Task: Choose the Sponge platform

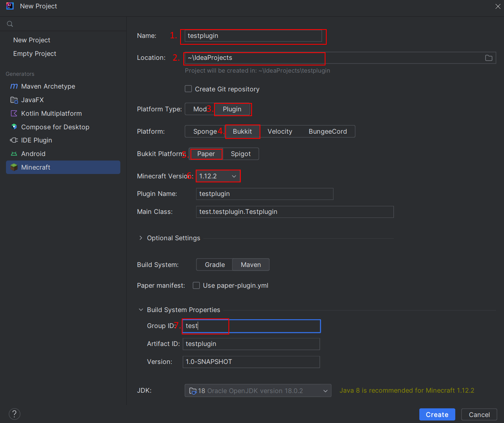Action: click(205, 131)
